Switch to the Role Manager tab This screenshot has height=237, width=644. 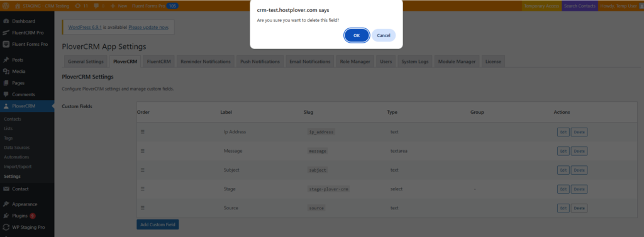pyautogui.click(x=355, y=62)
